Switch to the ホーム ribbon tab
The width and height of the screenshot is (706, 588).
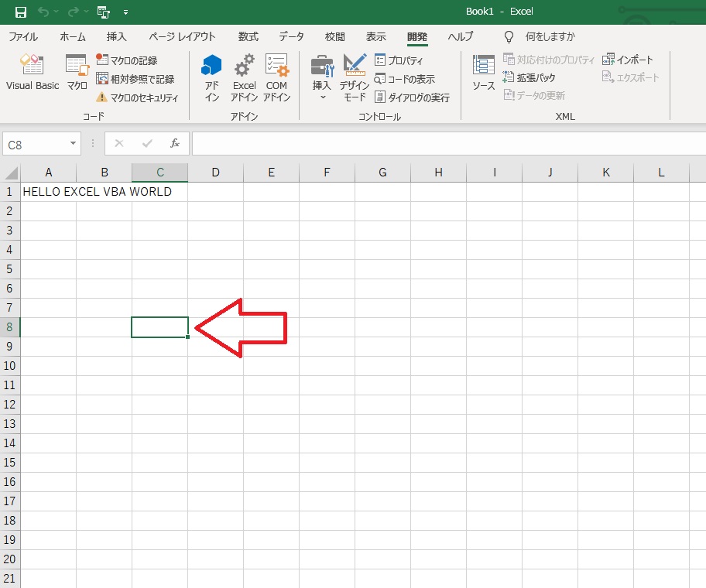[72, 36]
